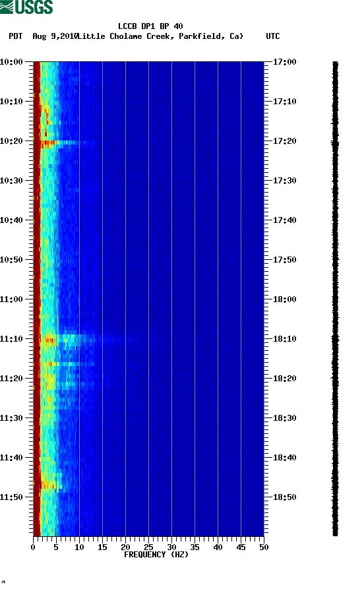Screen dimensions: 364x589
Task: Click the '18:10' UTC time label
Action: tap(285, 339)
